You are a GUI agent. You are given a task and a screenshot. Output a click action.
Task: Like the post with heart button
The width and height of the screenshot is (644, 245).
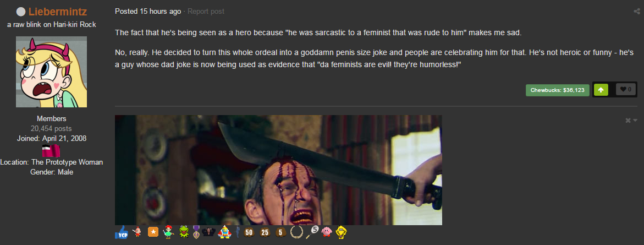pyautogui.click(x=626, y=90)
